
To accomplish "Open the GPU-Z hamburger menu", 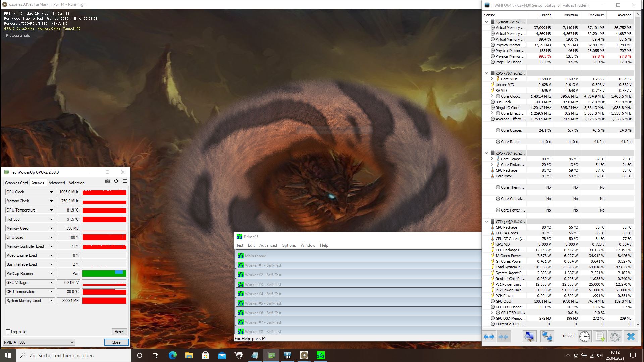I will point(125,181).
